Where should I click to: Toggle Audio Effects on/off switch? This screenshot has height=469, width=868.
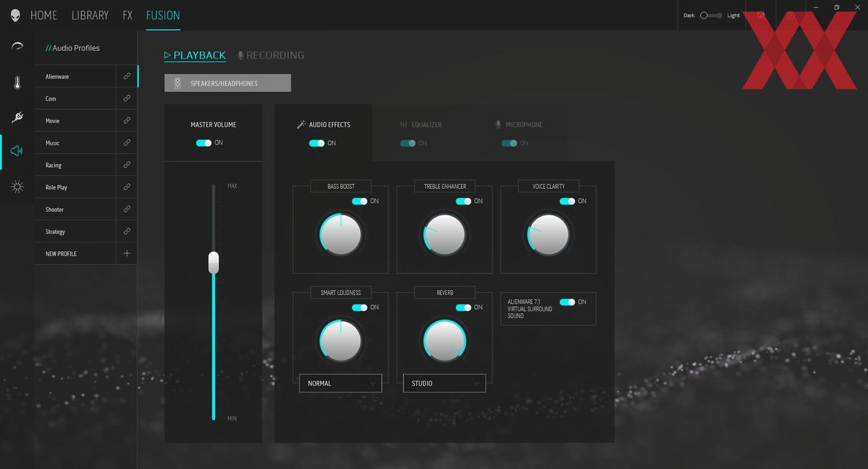(x=317, y=143)
